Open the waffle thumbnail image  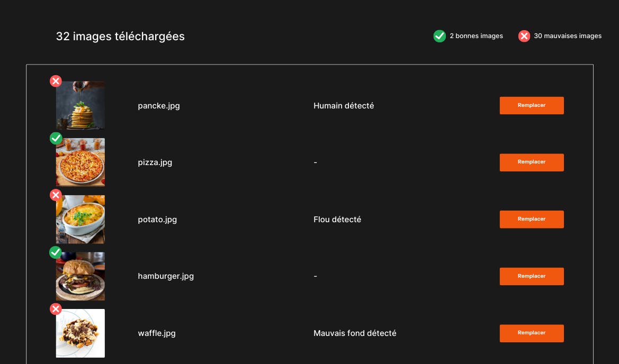point(80,334)
